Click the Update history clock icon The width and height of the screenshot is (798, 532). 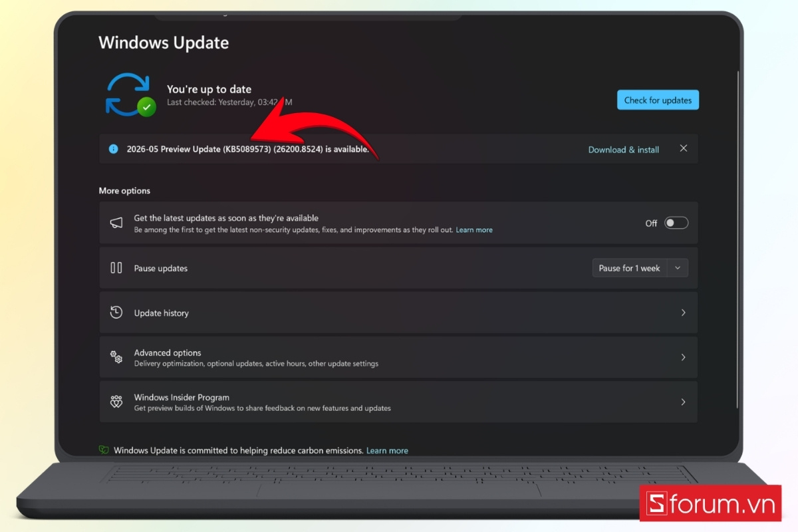coord(116,312)
